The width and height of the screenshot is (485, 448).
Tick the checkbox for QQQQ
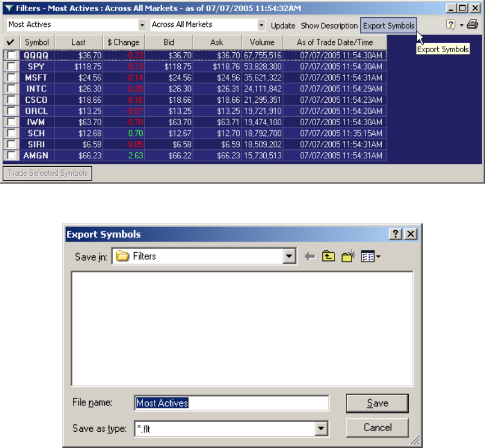point(11,56)
